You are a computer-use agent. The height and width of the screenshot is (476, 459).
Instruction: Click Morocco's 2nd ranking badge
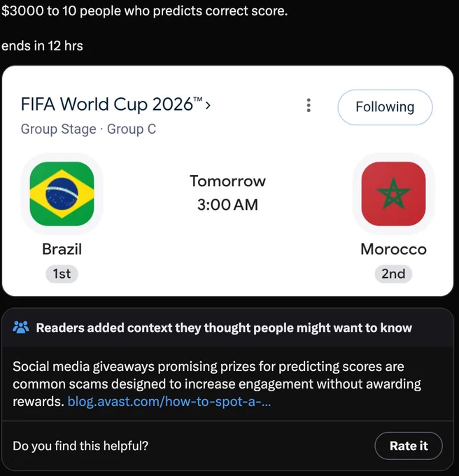pyautogui.click(x=393, y=274)
